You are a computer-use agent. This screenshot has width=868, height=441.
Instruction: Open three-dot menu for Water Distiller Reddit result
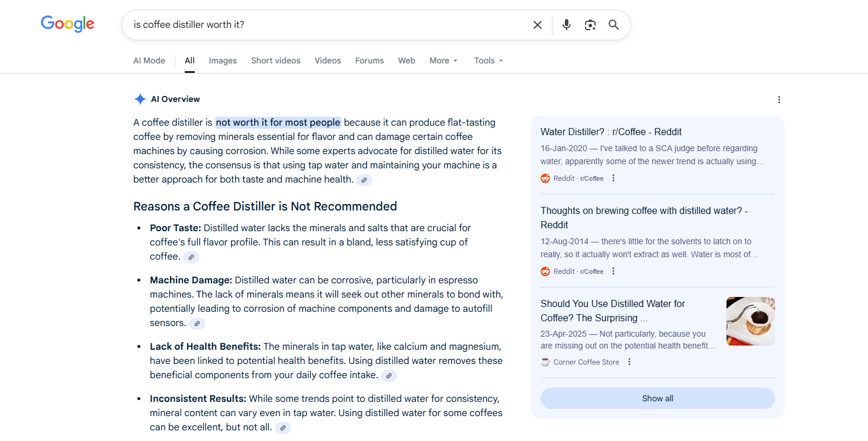point(613,178)
